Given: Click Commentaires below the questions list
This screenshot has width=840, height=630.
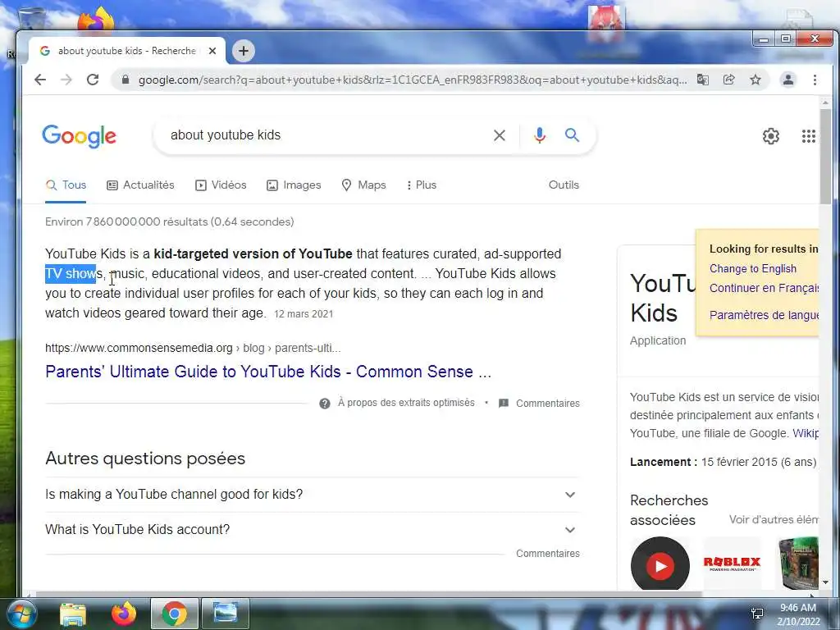Looking at the screenshot, I should click(547, 554).
